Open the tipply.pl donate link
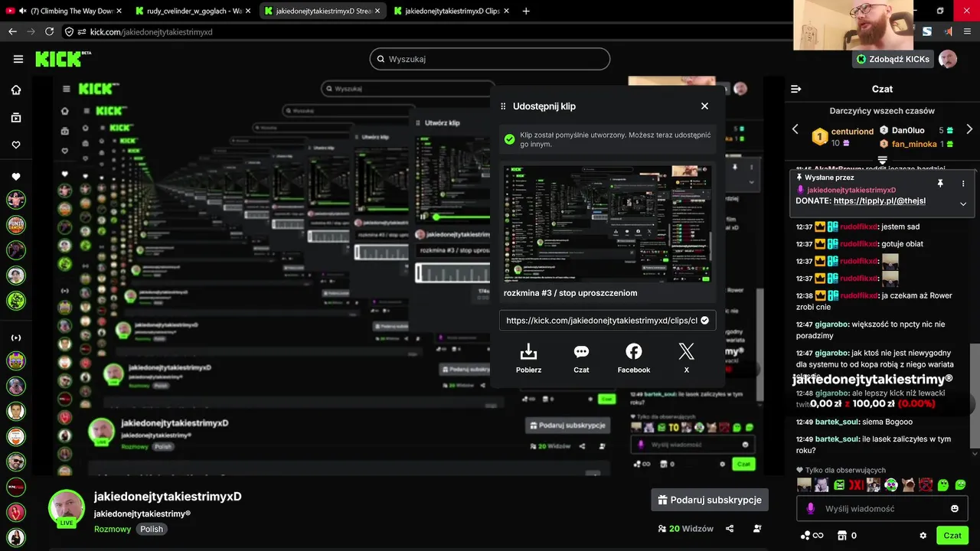The width and height of the screenshot is (980, 551). pyautogui.click(x=879, y=201)
